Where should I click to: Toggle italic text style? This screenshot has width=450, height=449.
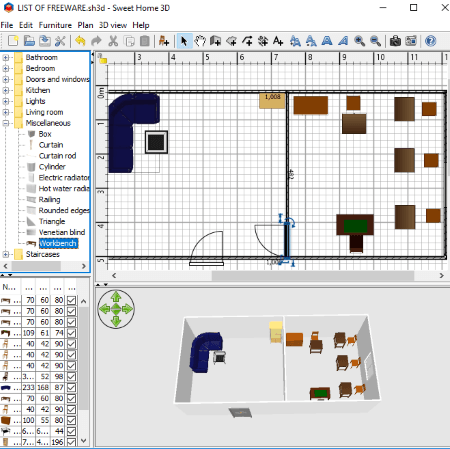343,41
